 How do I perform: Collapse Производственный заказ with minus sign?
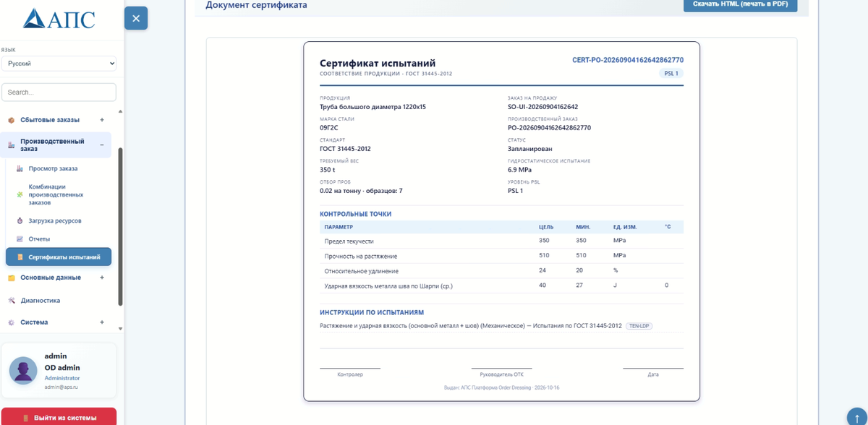pos(102,145)
